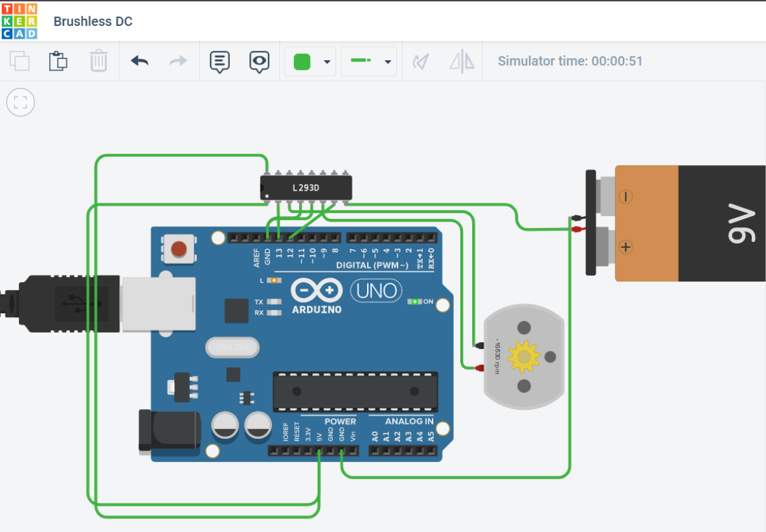Image resolution: width=766 pixels, height=532 pixels.
Task: Click the ATmega microcontroller chip
Action: pyautogui.click(x=355, y=392)
